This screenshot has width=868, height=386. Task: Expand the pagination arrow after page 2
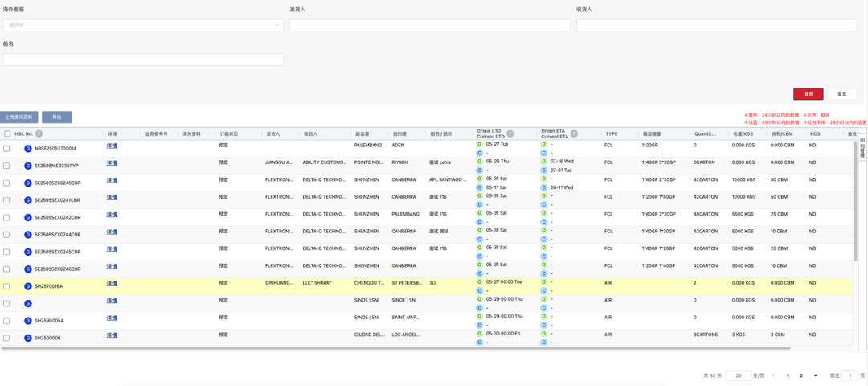click(x=815, y=376)
